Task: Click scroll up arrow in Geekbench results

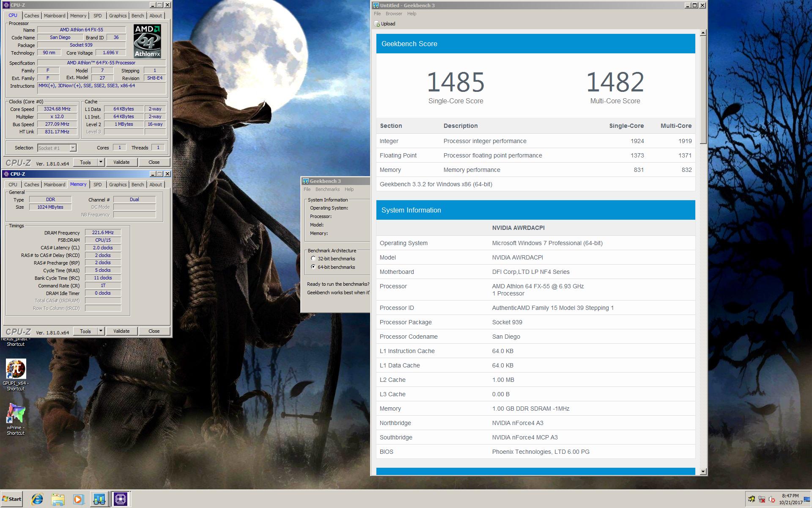Action: (703, 33)
